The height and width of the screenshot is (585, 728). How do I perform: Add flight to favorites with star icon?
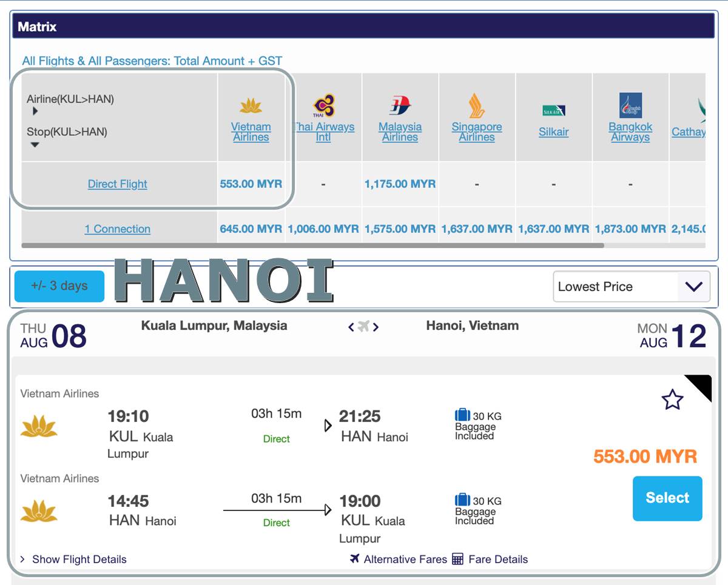tap(672, 399)
